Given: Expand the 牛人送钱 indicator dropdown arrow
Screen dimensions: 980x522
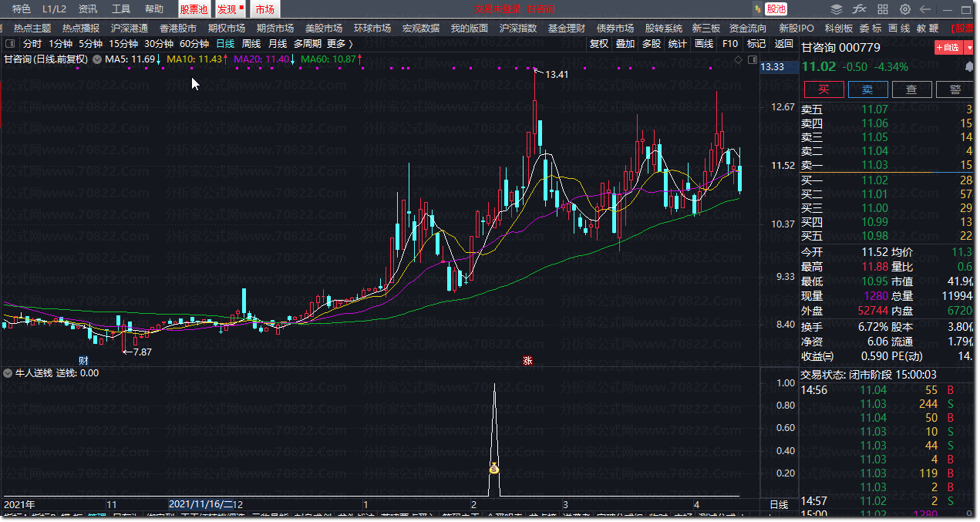Looking at the screenshot, I should point(8,373).
